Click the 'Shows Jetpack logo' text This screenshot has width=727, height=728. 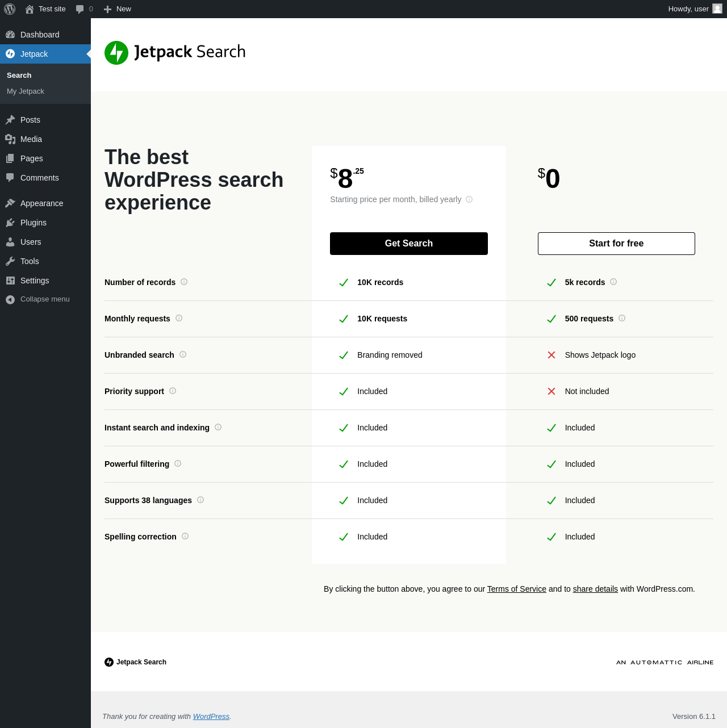pyautogui.click(x=600, y=355)
